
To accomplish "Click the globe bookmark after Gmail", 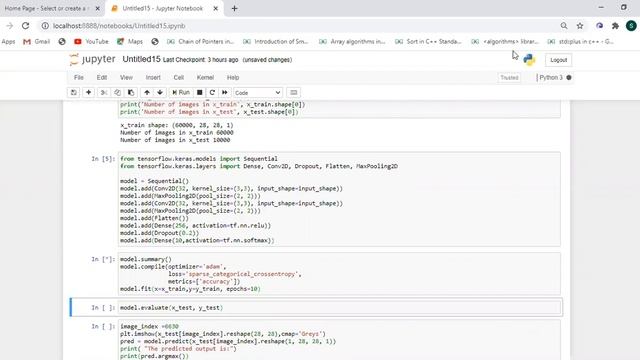I will coord(62,42).
